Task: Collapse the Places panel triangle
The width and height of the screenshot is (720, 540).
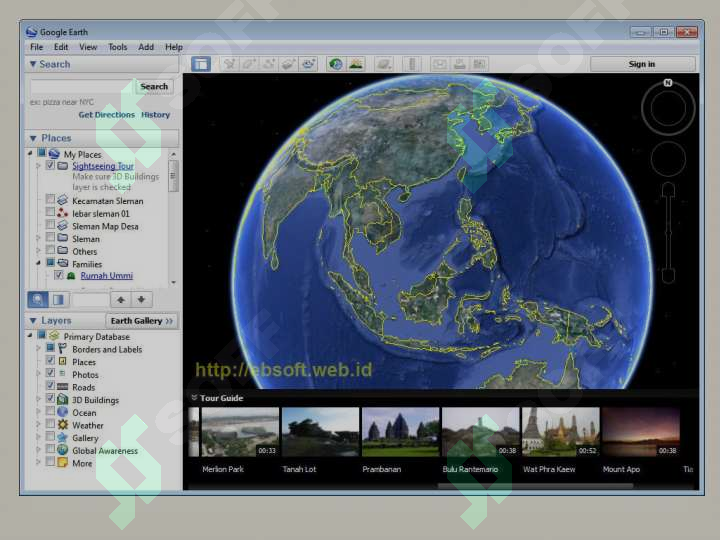Action: 33,138
